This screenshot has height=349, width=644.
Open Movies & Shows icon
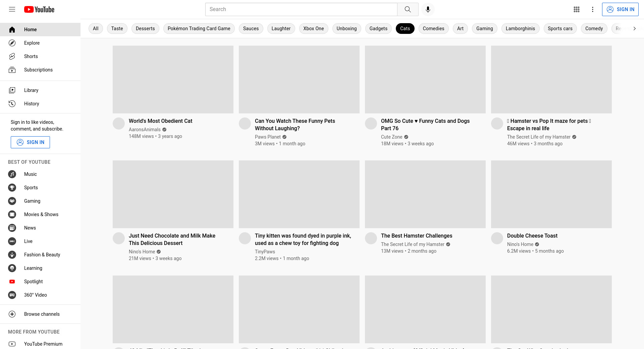point(12,214)
